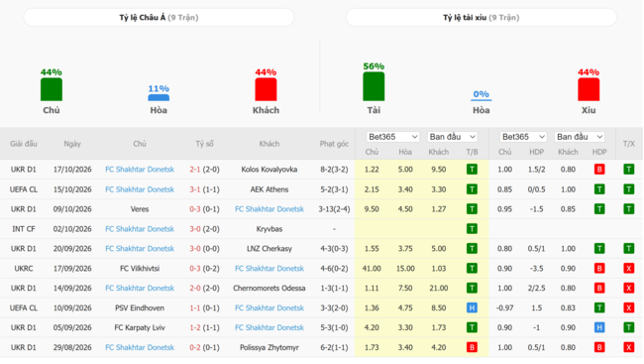This screenshot has width=644, height=364.
Task: Click the HDP T badge in AEK Athens row
Action: point(599,189)
